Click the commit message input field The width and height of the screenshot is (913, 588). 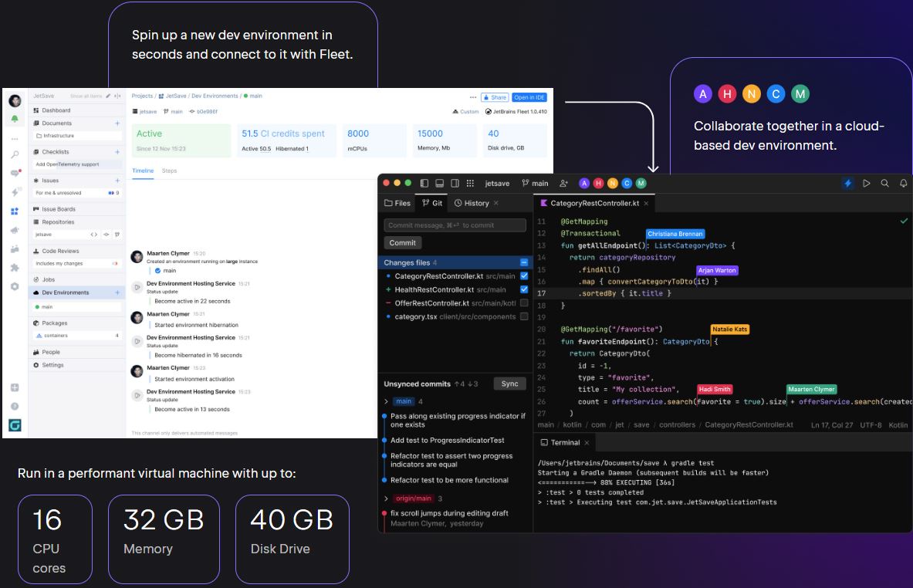(455, 225)
